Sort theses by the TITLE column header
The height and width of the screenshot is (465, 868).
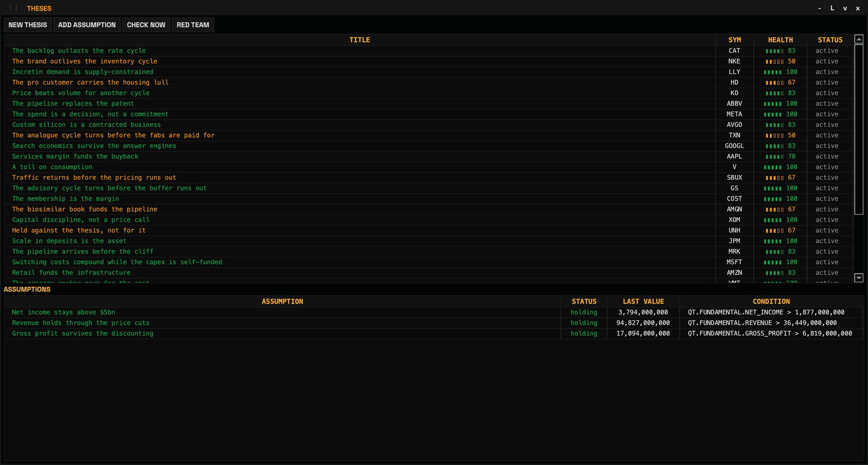coord(360,40)
